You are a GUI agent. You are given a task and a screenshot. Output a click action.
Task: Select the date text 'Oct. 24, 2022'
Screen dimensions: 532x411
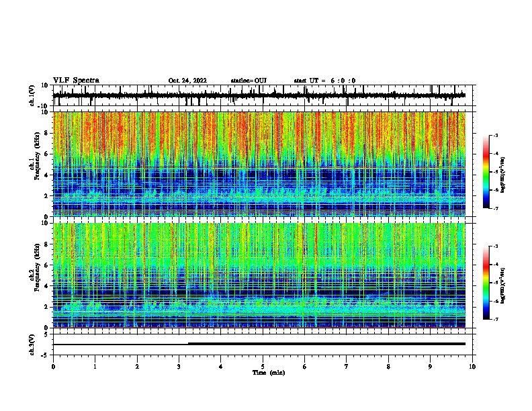tap(187, 81)
